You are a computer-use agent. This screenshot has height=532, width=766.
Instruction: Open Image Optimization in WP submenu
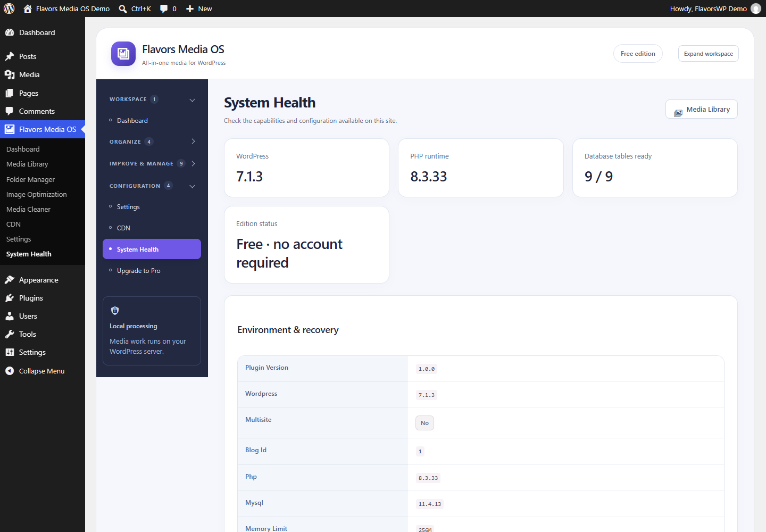[x=37, y=195]
